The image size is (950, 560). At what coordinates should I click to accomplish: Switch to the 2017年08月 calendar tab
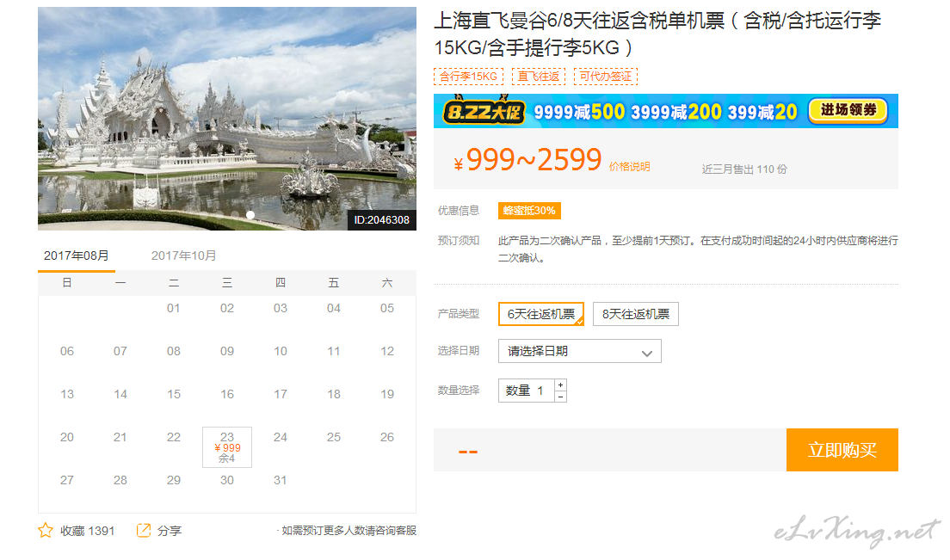pos(77,255)
